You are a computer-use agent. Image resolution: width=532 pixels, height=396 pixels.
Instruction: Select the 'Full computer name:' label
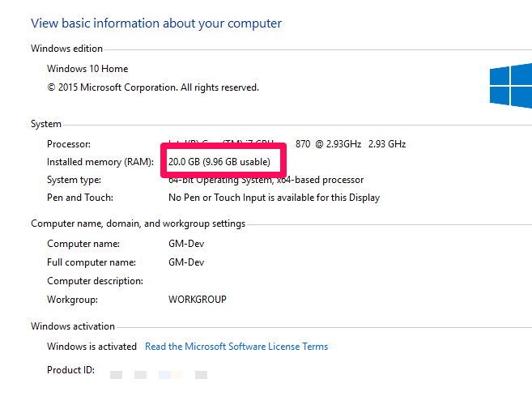coord(92,262)
